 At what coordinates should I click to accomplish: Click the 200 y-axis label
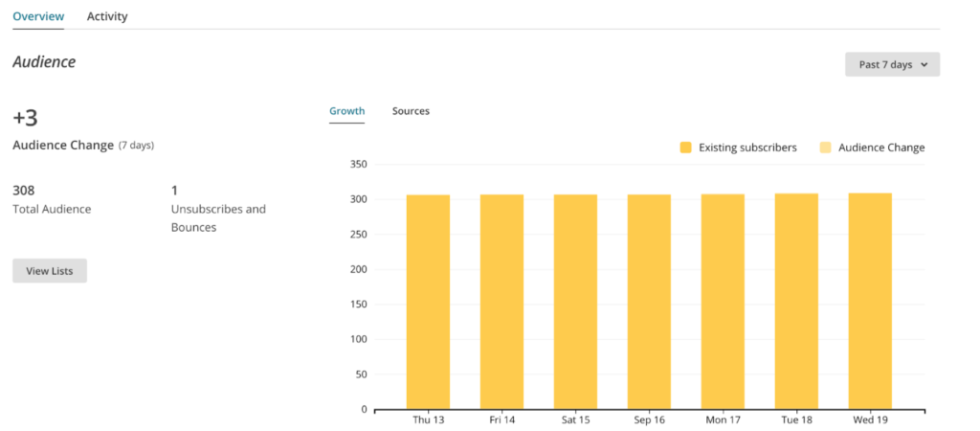point(359,269)
